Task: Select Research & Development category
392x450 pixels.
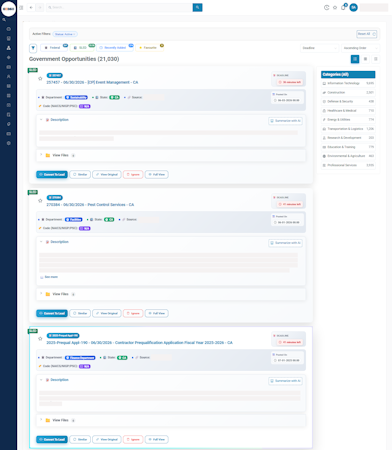Action: pyautogui.click(x=348, y=138)
